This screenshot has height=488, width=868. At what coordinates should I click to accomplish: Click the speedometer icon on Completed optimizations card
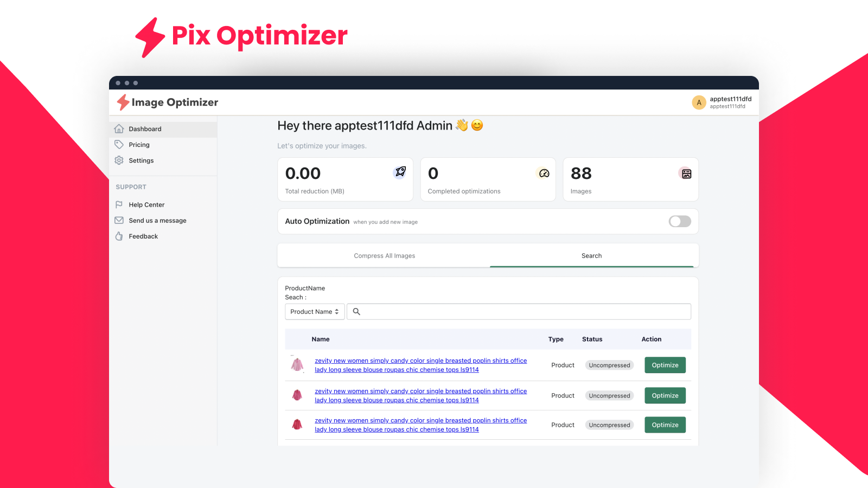544,173
